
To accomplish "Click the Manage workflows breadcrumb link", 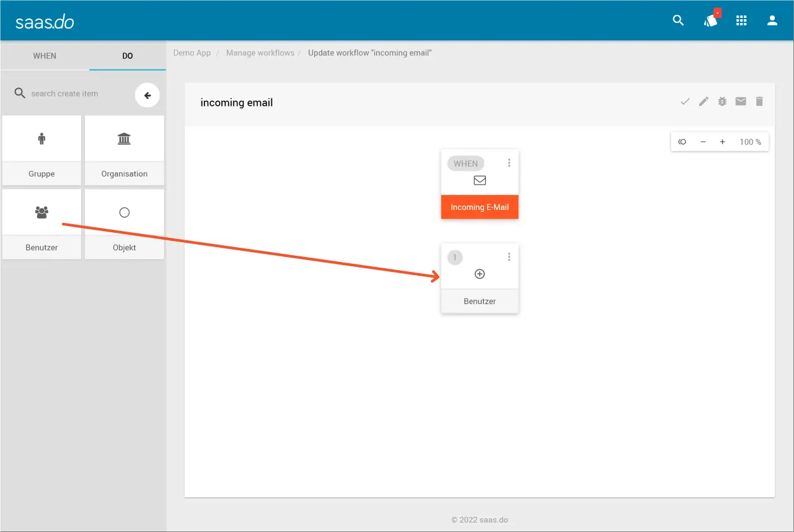I will [x=260, y=53].
